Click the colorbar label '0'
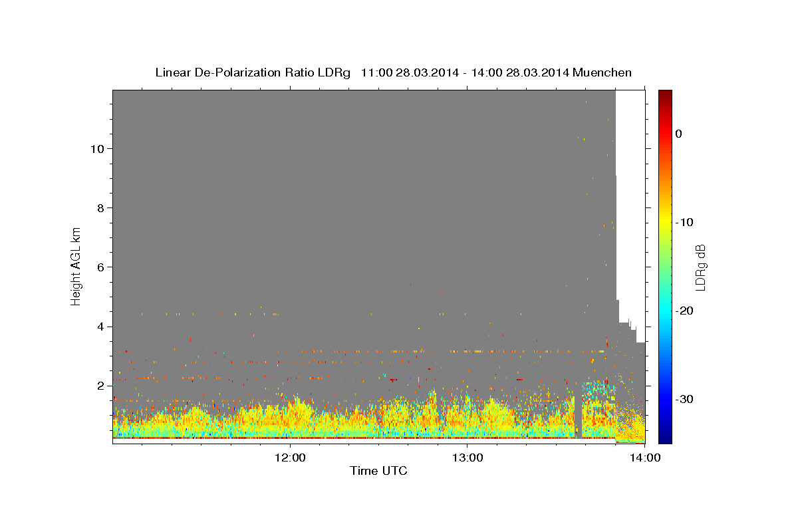The image size is (798, 532). coord(679,134)
